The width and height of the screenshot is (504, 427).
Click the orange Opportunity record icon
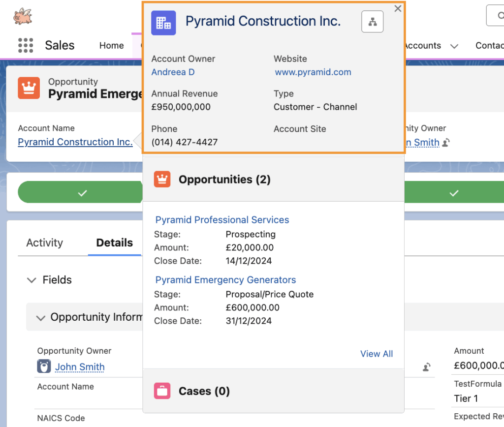(x=29, y=88)
